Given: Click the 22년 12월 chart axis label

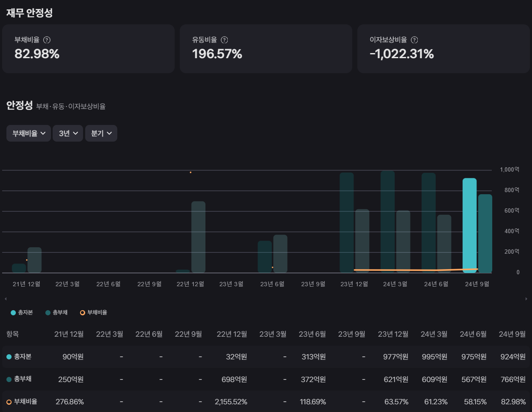Looking at the screenshot, I should click(x=190, y=284).
